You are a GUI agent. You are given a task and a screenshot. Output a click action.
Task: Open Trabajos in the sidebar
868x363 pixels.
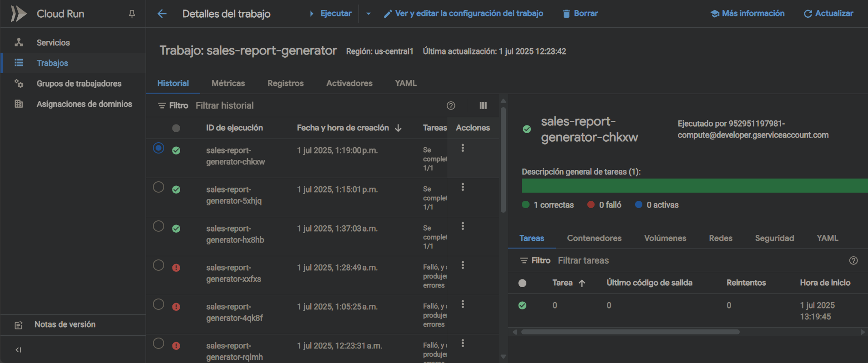[x=52, y=63]
